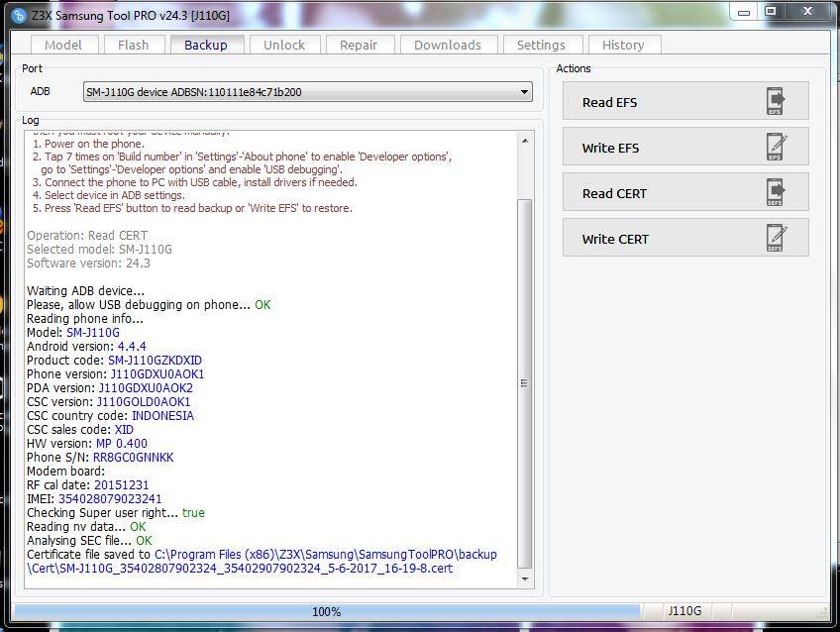Click the HW version MP 0.400

click(122, 444)
